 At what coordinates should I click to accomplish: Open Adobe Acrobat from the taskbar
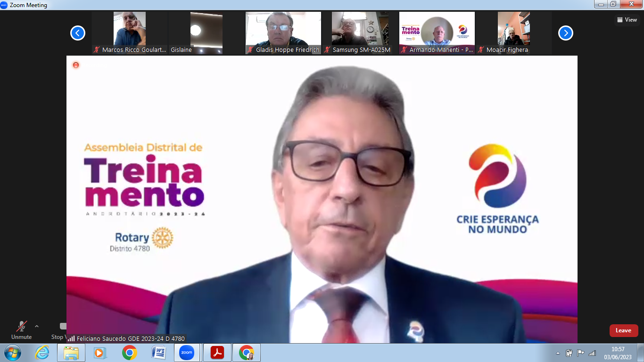pyautogui.click(x=217, y=353)
